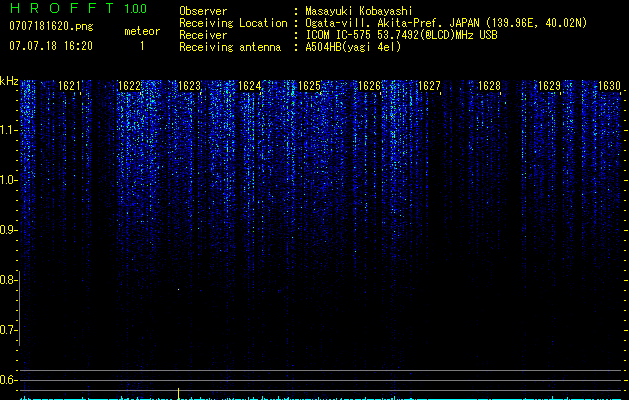629x400 pixels.
Task: Click the 1623 time marker
Action: click(189, 85)
